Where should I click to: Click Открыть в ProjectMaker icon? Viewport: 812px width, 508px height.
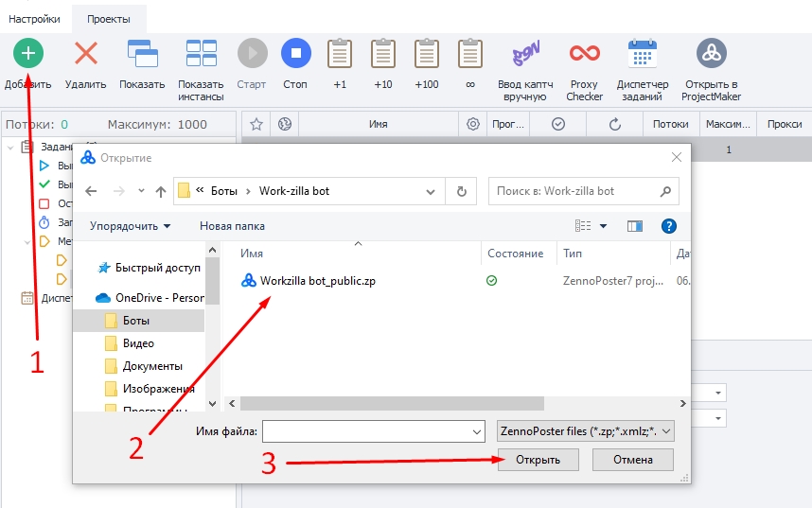pyautogui.click(x=712, y=53)
